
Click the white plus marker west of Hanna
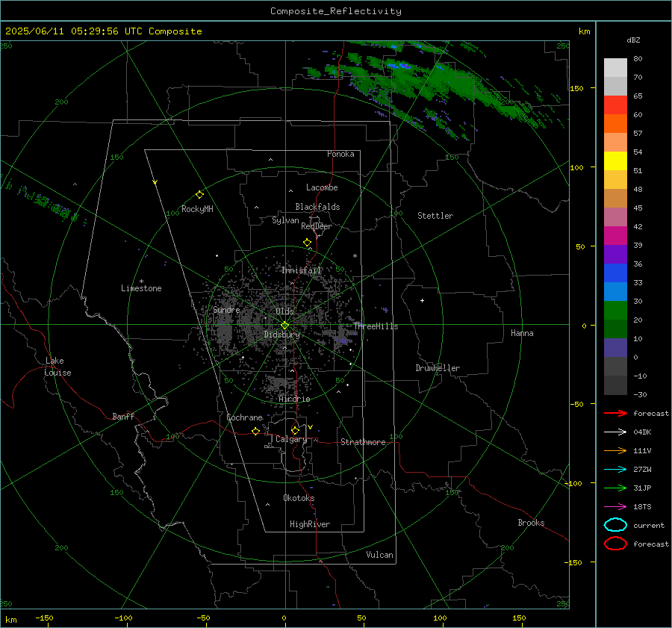[422, 300]
